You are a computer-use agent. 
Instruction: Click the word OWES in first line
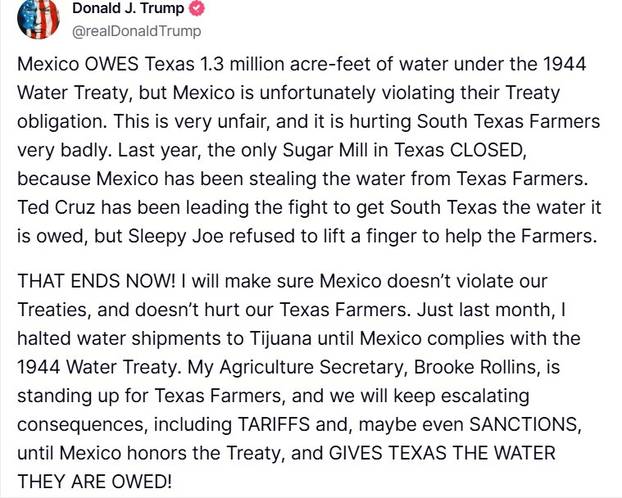111,64
